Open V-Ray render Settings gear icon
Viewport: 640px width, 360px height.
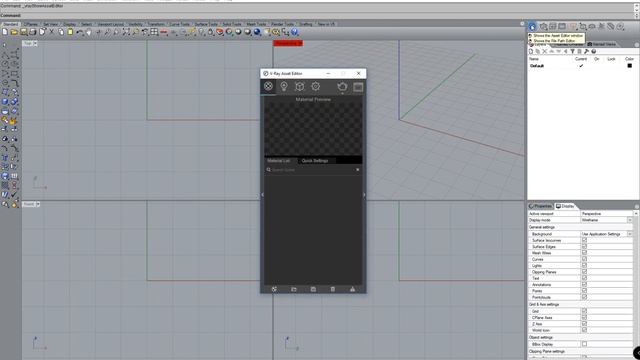point(316,86)
